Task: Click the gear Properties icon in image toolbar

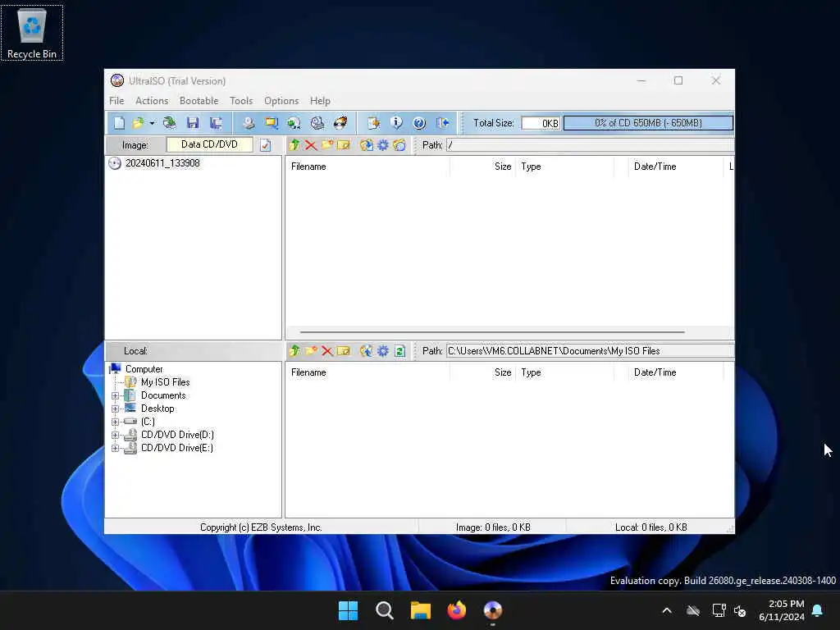Action: click(x=383, y=145)
